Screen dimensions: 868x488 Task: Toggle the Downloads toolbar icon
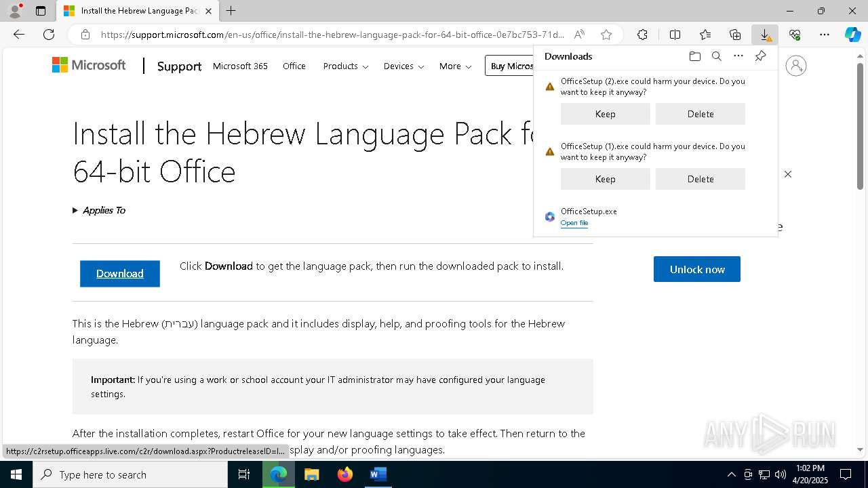[765, 35]
